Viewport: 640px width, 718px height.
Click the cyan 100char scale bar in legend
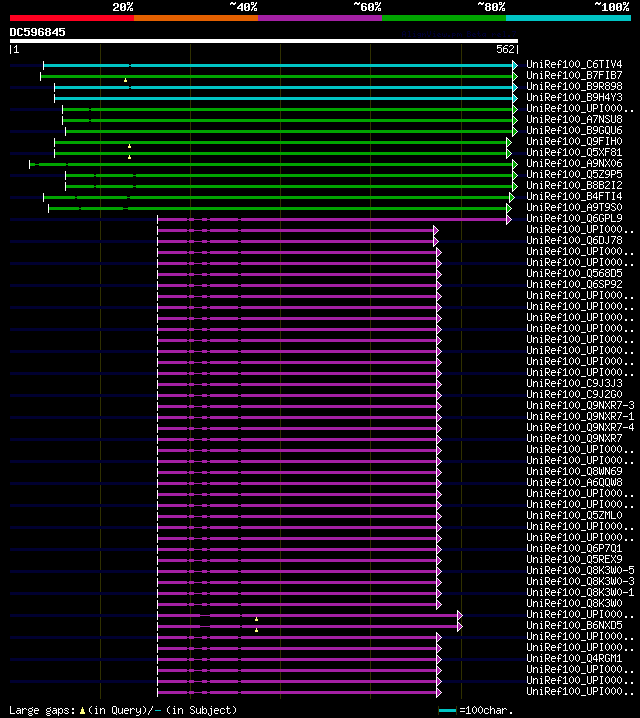pos(447,711)
